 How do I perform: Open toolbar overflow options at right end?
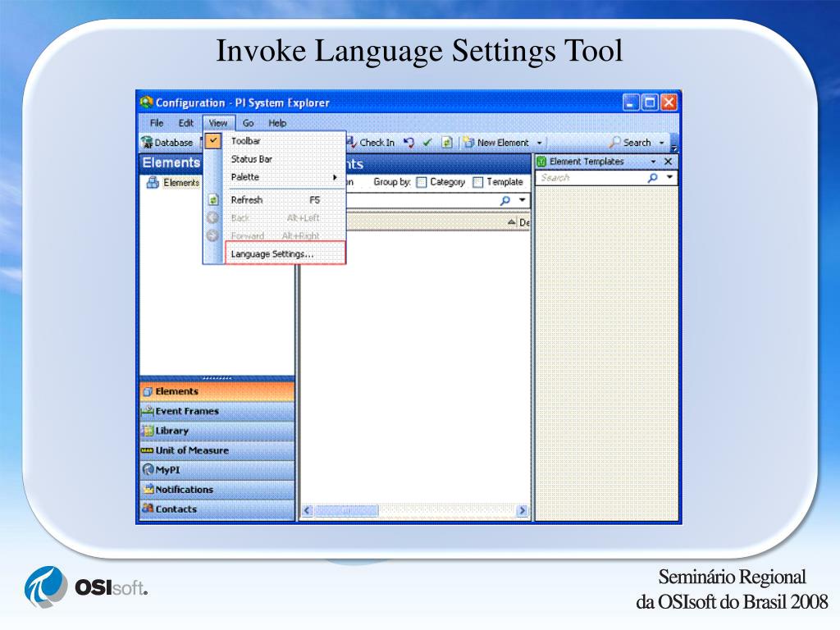674,144
